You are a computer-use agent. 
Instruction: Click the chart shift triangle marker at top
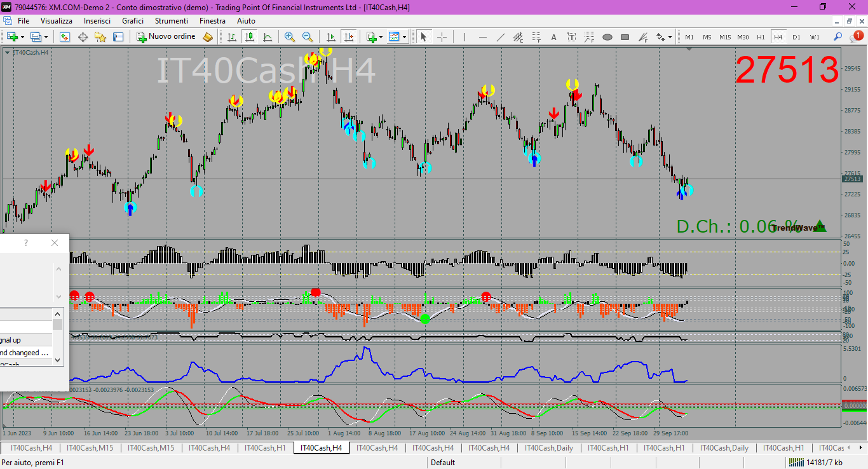(x=690, y=49)
